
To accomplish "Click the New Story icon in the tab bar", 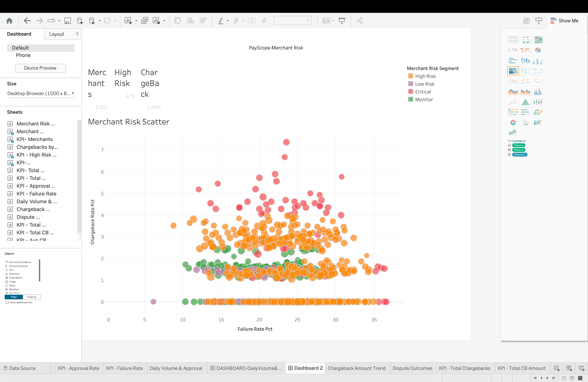I will tap(581, 368).
